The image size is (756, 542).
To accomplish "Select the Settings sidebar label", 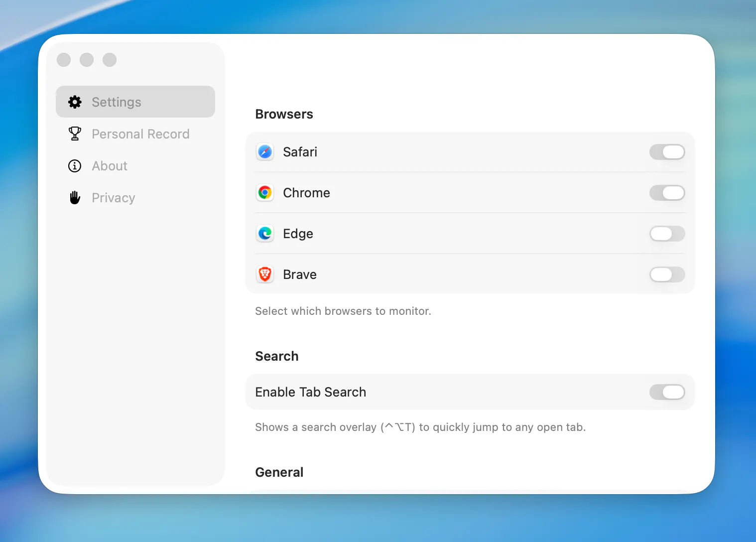I will click(117, 102).
